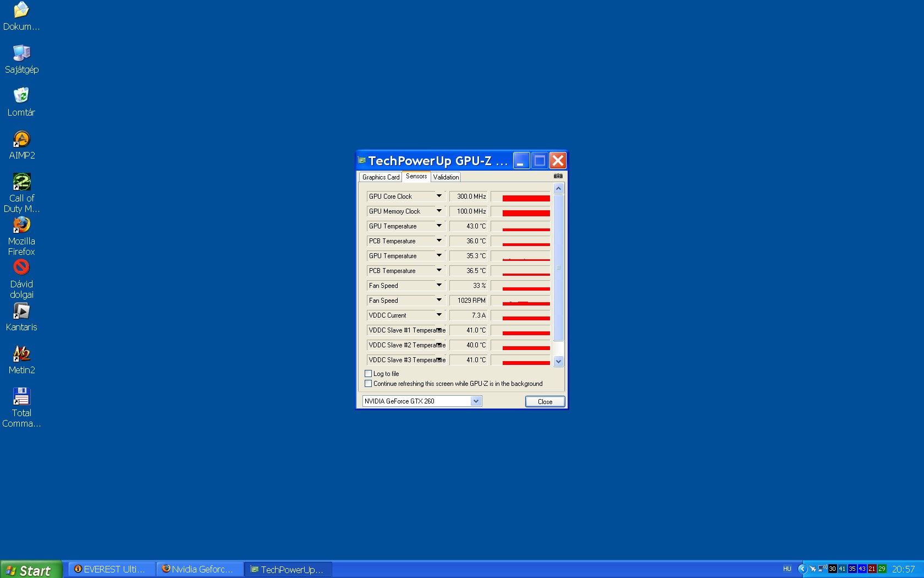924x578 pixels.
Task: Click the taskbar clock showing 20:57
Action: pyautogui.click(x=904, y=569)
